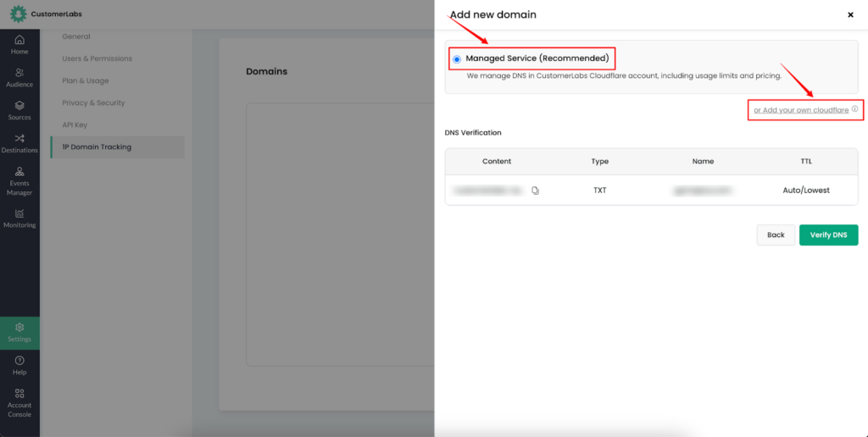Click the Add your own cloudflare link

point(801,110)
